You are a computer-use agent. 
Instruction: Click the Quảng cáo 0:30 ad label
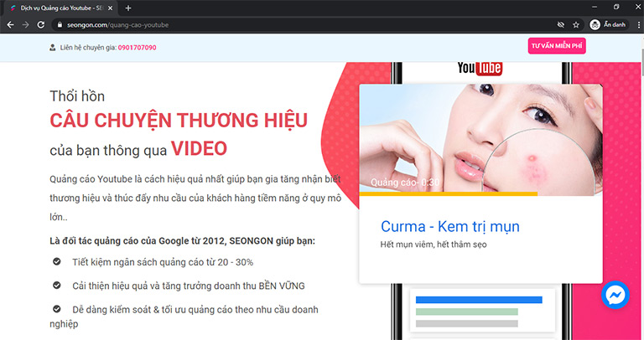405,183
